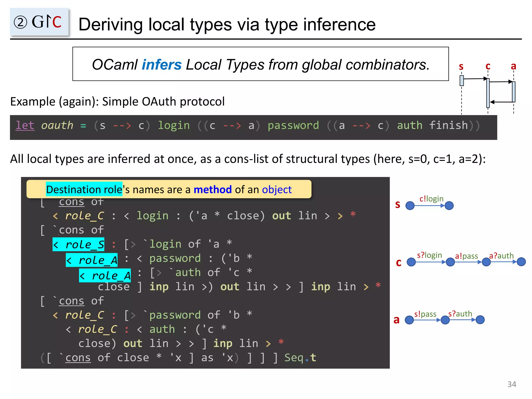
Task: Click the slide title 'Deriving local types via type inference'
Action: (227, 25)
